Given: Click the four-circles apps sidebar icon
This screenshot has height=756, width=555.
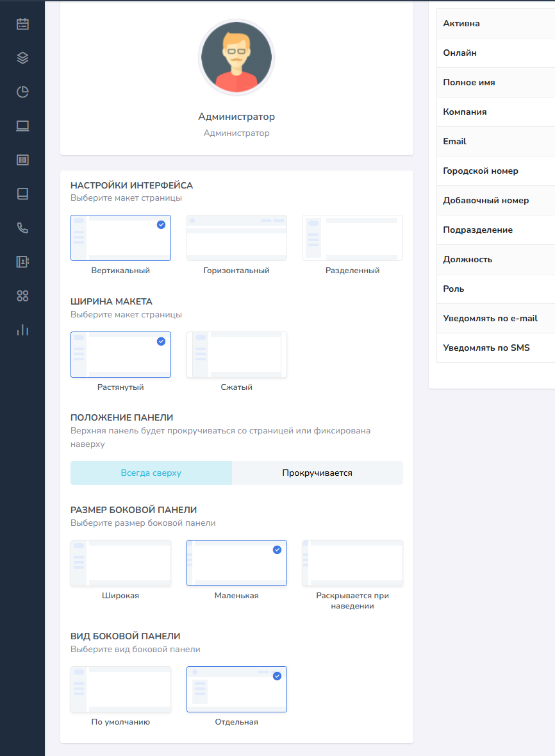Looking at the screenshot, I should click(x=22, y=296).
